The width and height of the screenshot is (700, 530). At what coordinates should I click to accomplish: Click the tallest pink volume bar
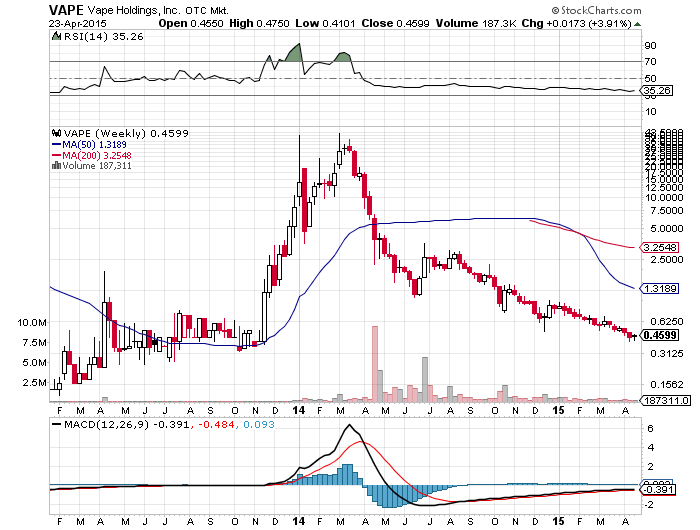point(375,363)
